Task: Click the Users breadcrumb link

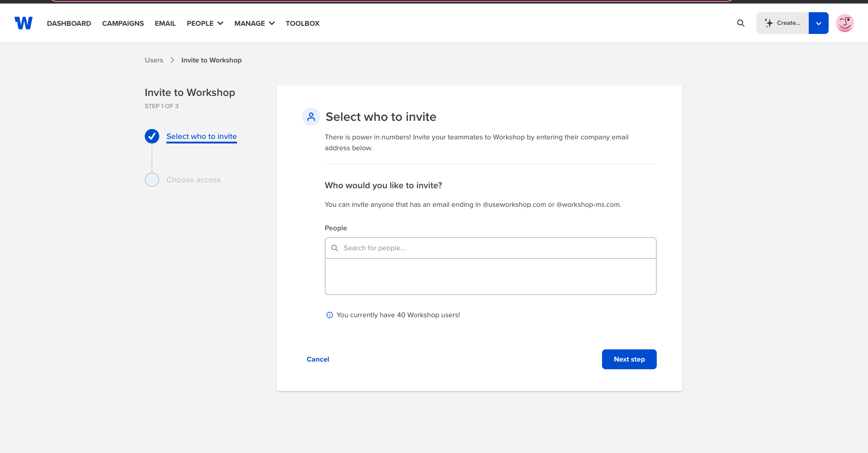Action: click(154, 60)
